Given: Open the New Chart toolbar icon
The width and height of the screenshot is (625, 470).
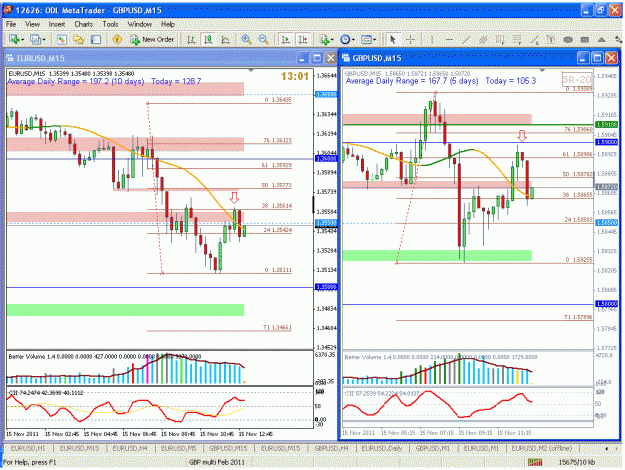Looking at the screenshot, I should [14, 39].
